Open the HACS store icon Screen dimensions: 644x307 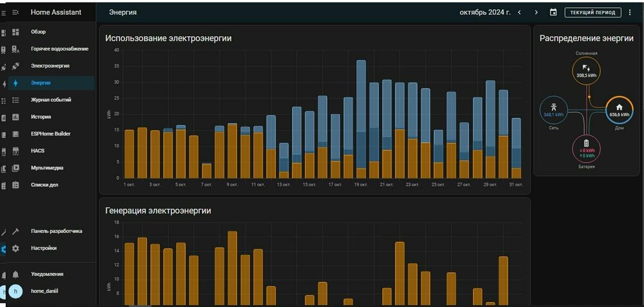pyautogui.click(x=16, y=151)
